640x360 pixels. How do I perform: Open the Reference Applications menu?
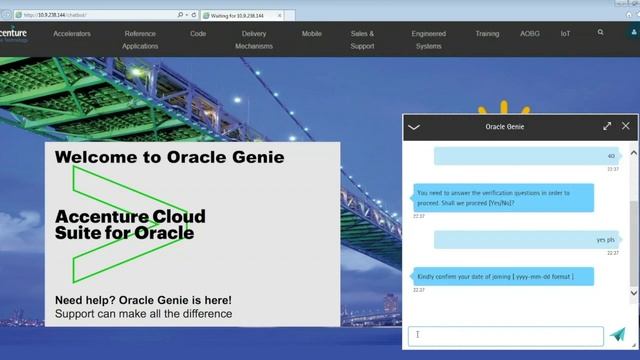point(140,40)
